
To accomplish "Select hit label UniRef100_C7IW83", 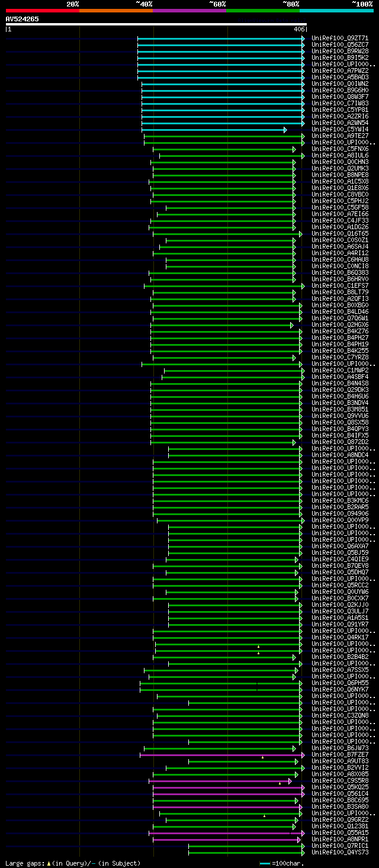I will [x=340, y=104].
